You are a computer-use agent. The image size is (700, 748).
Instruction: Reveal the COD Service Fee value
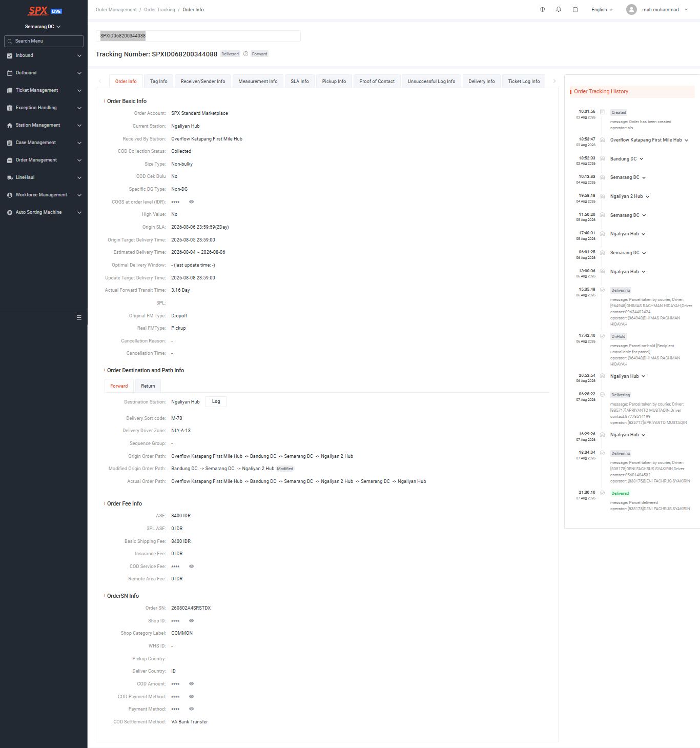click(191, 567)
